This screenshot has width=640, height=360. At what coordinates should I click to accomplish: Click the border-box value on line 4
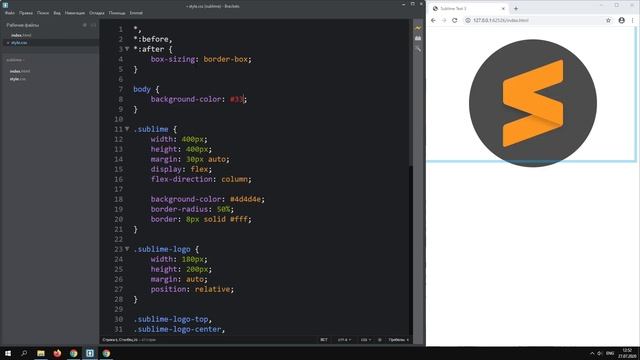tap(225, 59)
